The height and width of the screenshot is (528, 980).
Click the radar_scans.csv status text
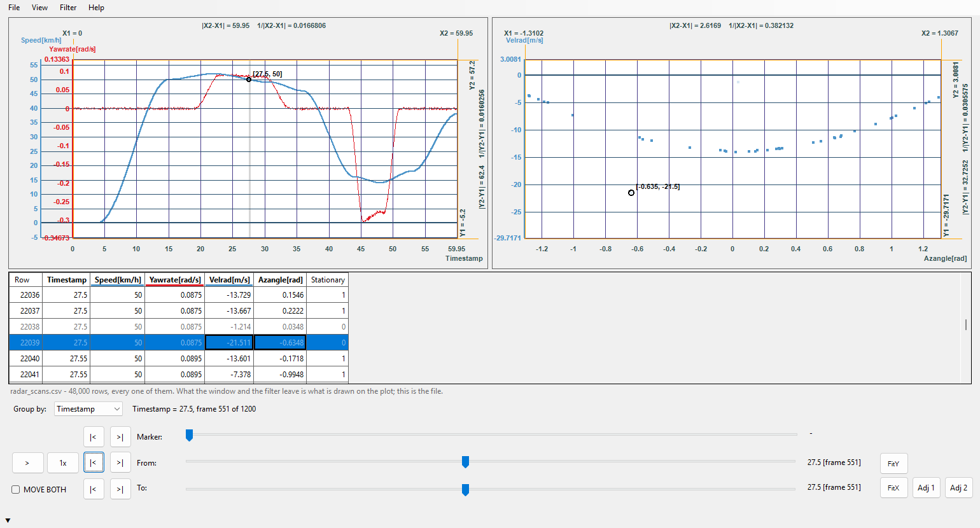point(227,391)
